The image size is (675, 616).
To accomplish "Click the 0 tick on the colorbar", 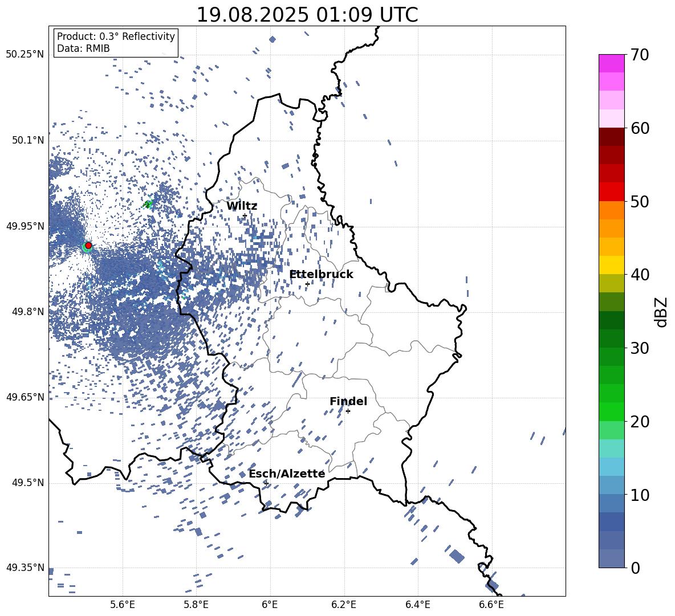I will coord(635,568).
